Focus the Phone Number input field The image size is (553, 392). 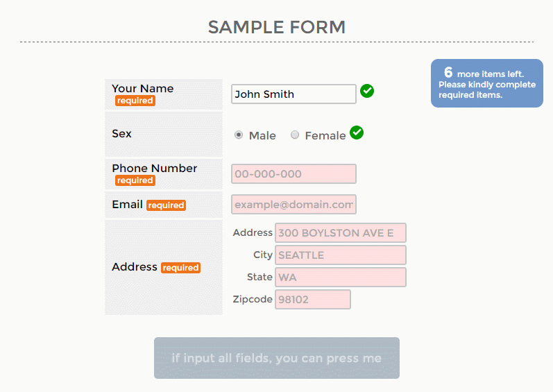293,173
